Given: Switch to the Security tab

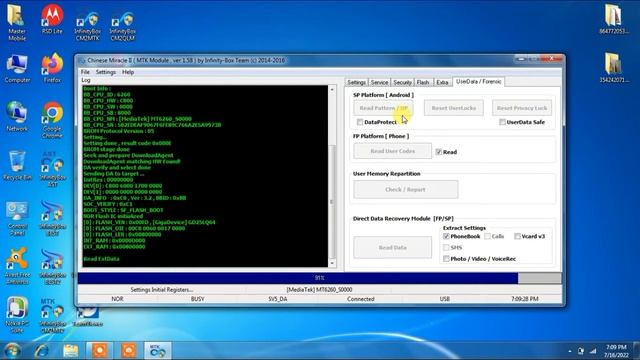Looking at the screenshot, I should [x=402, y=82].
